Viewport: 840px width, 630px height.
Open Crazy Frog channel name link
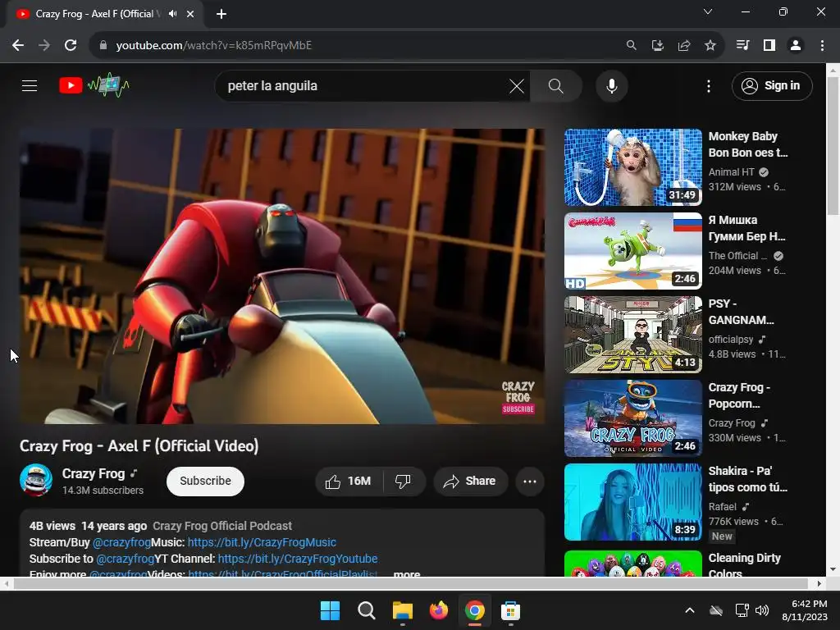[94, 473]
